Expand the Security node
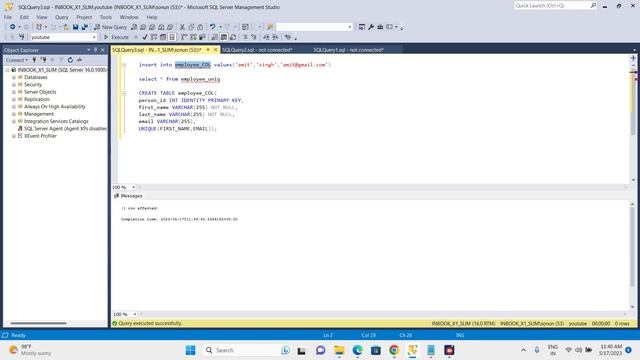The image size is (640, 360). click(x=14, y=85)
